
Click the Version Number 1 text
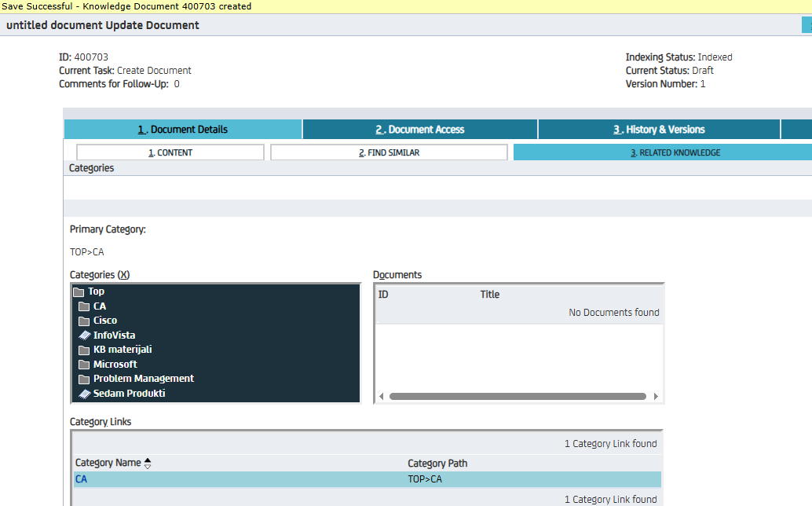(665, 84)
